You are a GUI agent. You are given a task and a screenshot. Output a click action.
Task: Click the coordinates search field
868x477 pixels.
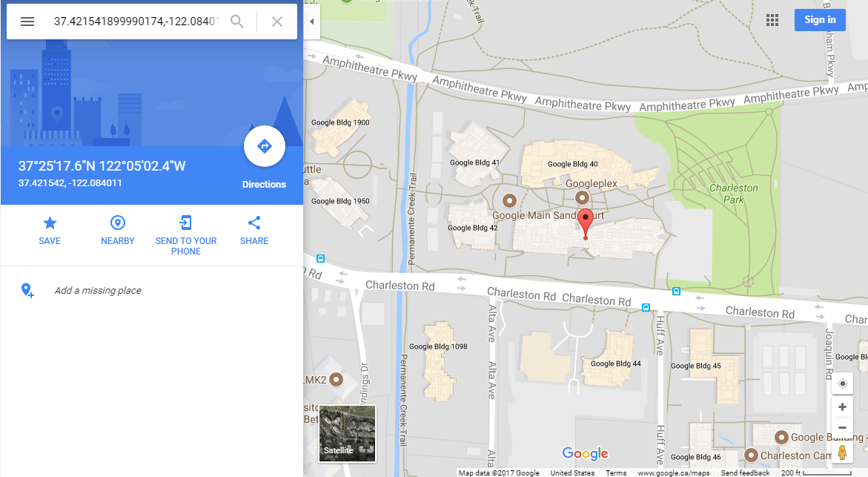coord(136,22)
